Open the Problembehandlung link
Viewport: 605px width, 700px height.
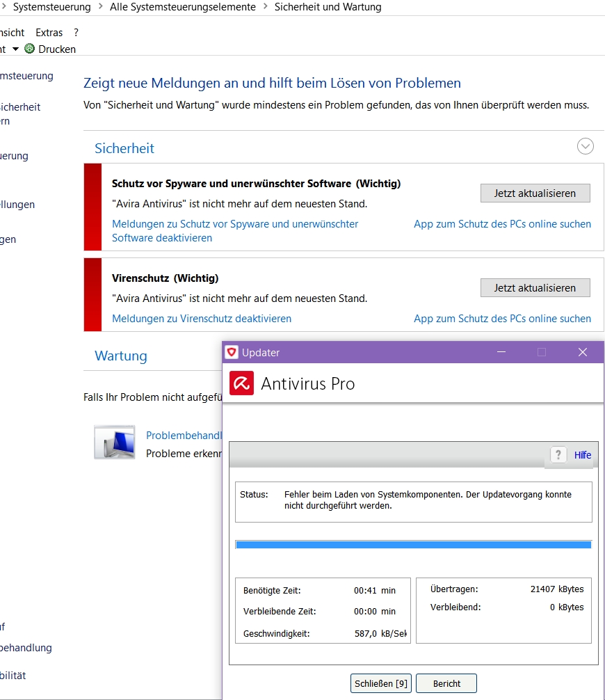[x=184, y=436]
